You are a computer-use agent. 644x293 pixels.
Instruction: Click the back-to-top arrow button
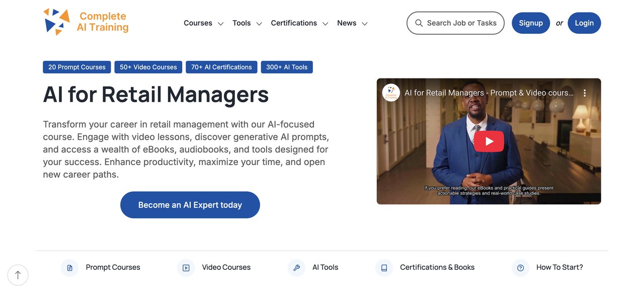pos(18,275)
